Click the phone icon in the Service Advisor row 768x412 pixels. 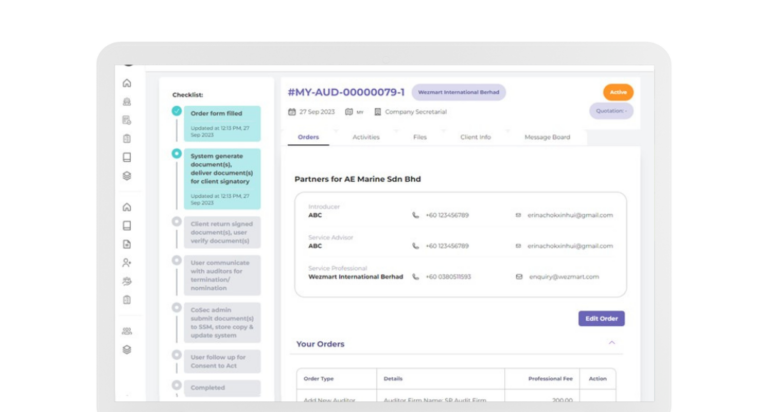[415, 246]
